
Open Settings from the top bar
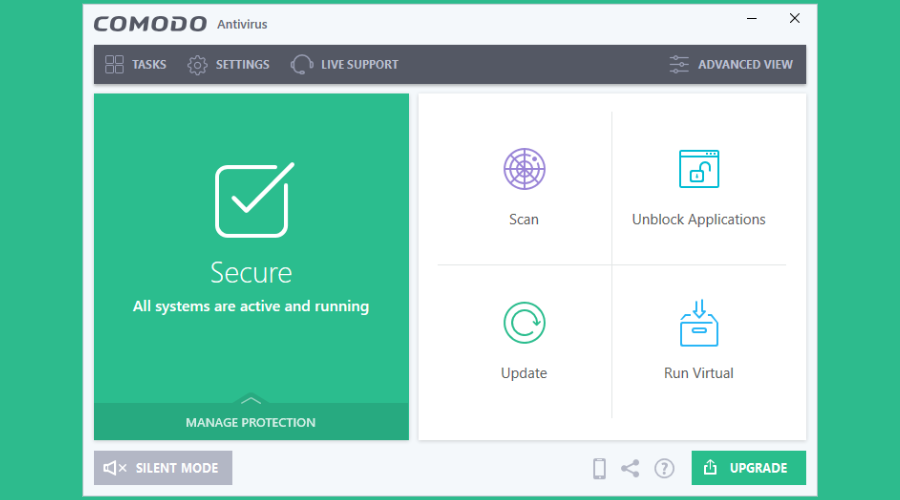tap(228, 64)
